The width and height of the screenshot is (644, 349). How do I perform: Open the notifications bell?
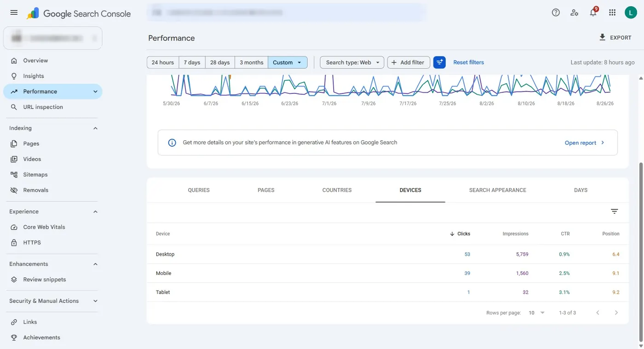click(x=593, y=12)
